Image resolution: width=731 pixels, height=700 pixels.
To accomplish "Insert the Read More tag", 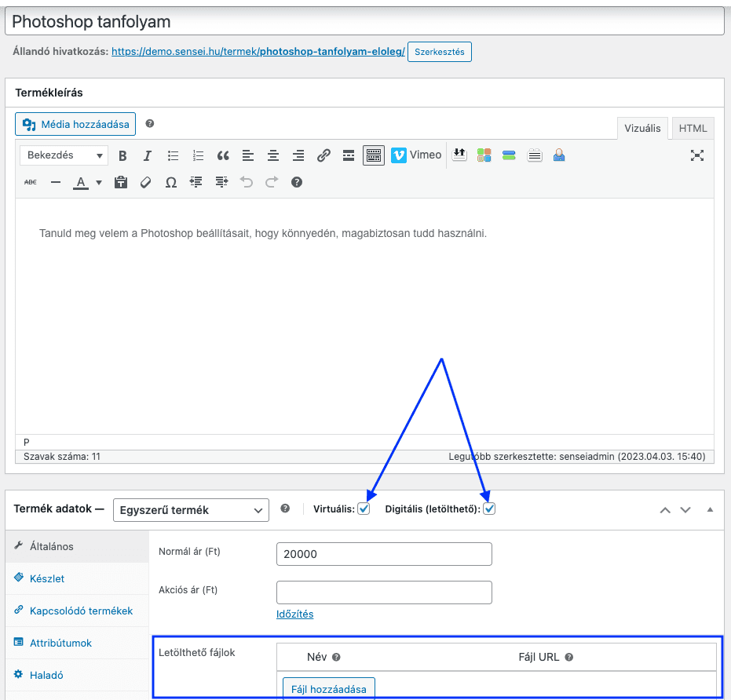I will [x=349, y=155].
